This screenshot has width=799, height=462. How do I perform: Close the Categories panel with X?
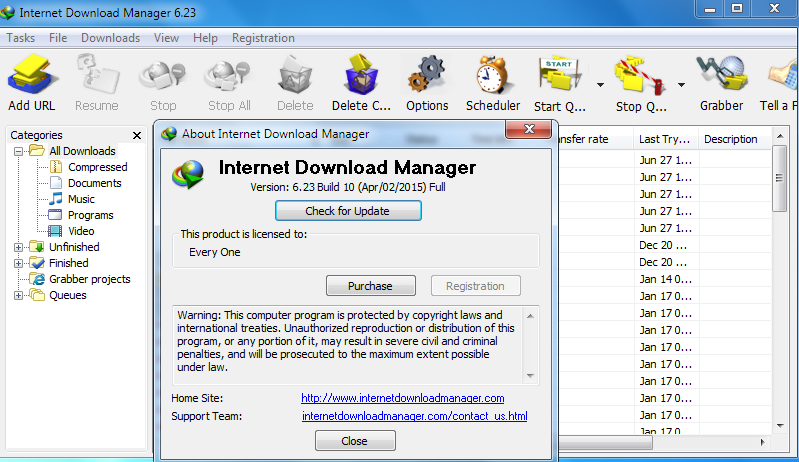click(137, 135)
